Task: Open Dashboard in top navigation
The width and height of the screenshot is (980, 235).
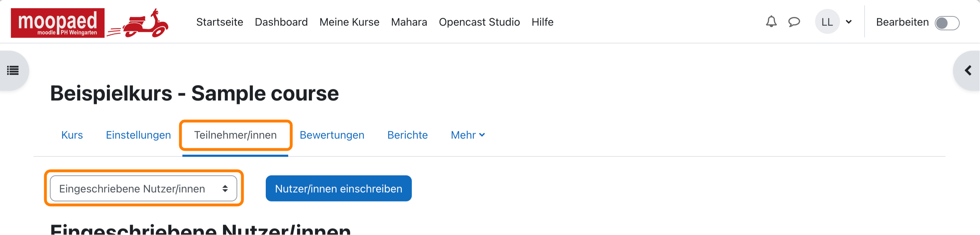Action: (x=281, y=22)
